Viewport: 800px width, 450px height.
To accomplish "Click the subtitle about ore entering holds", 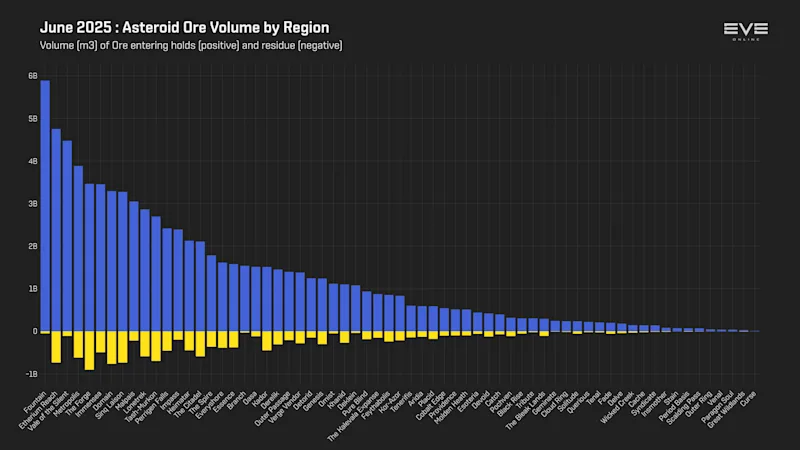I will pos(191,45).
